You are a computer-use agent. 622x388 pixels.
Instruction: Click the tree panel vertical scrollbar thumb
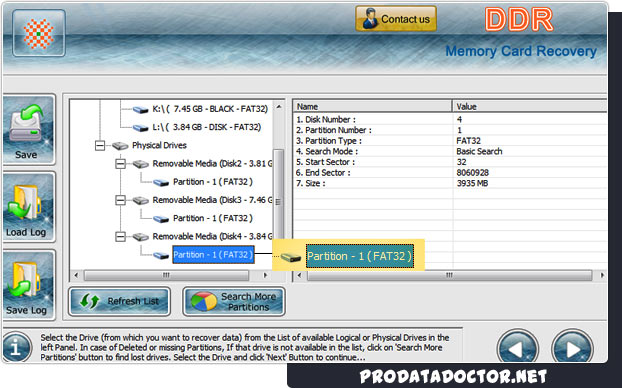click(x=278, y=194)
